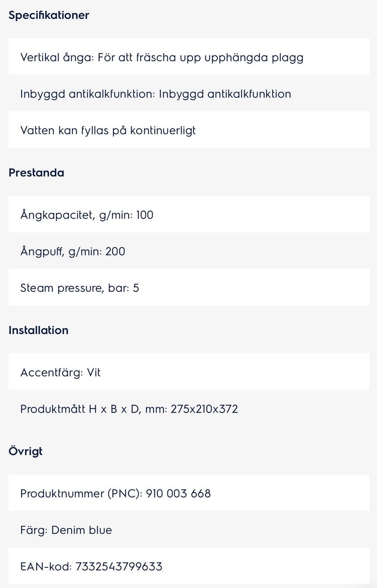Click the product number value 910 003 668

(178, 493)
